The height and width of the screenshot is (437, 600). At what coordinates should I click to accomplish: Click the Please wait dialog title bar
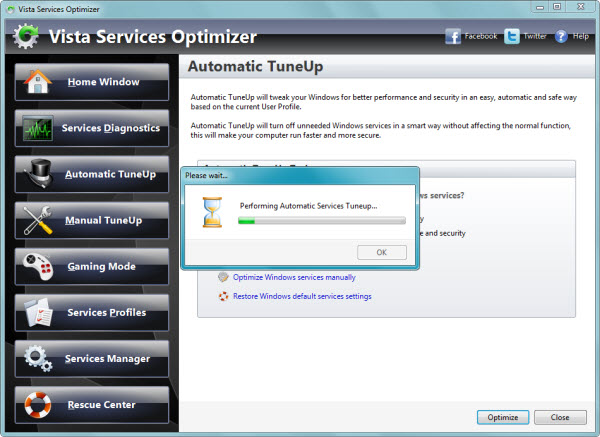click(x=300, y=176)
